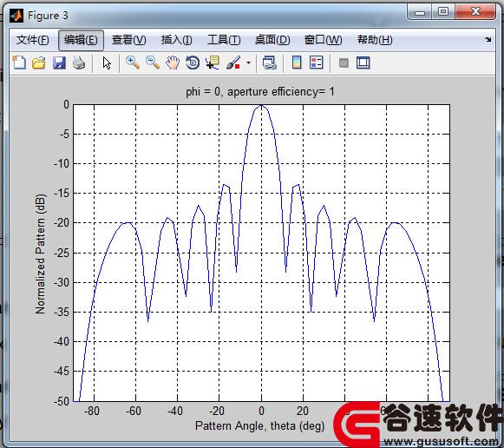Enable the Pan hand tool
Image resolution: width=504 pixels, height=448 pixels.
pos(173,63)
